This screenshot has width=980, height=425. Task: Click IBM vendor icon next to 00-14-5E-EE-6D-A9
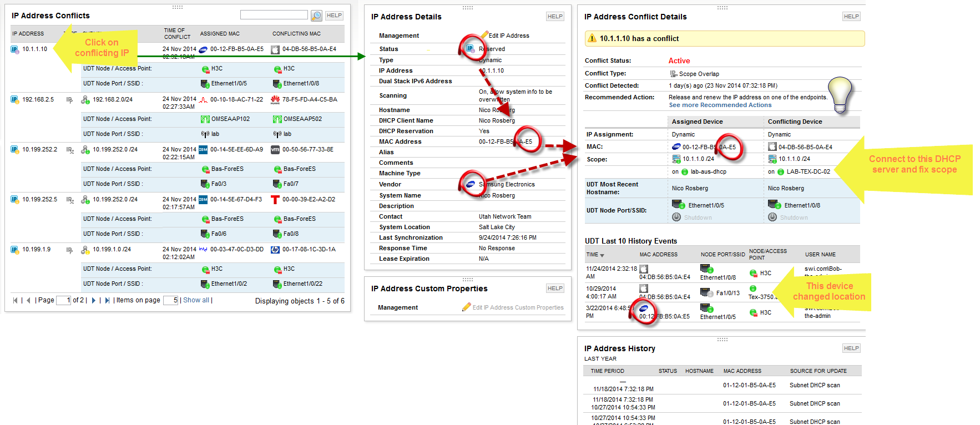tap(203, 149)
